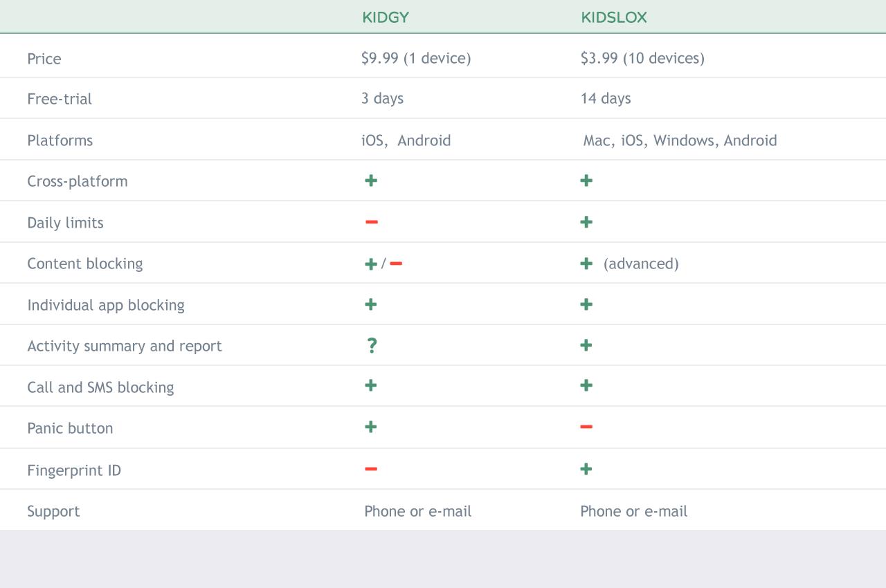The image size is (886, 588).
Task: Click the Price row label
Action: tap(44, 59)
